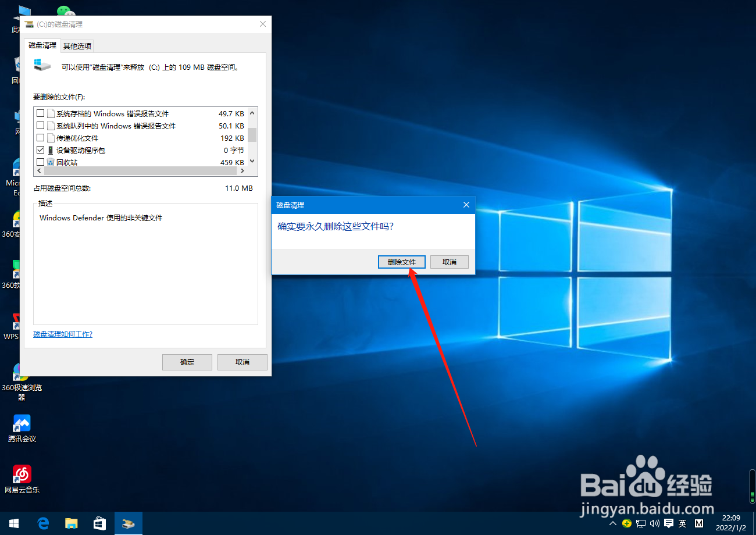Open Microsoft Store from the taskbar

click(99, 523)
